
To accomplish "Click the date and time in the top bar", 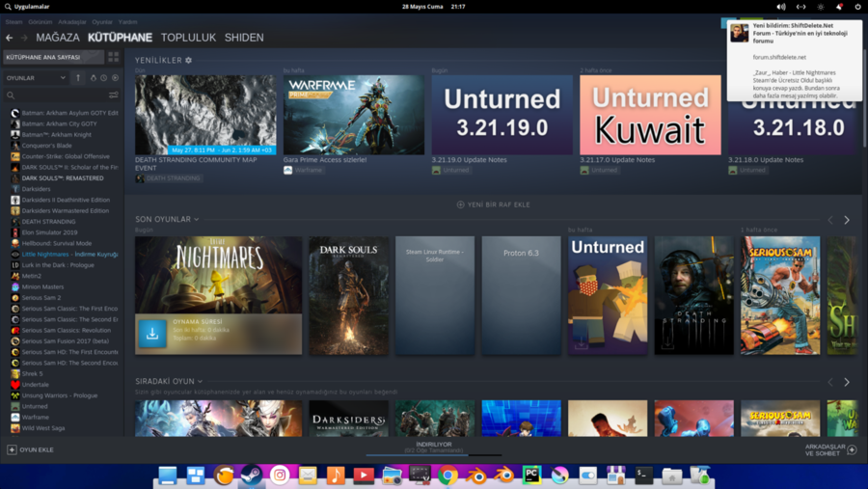I will pyautogui.click(x=433, y=7).
